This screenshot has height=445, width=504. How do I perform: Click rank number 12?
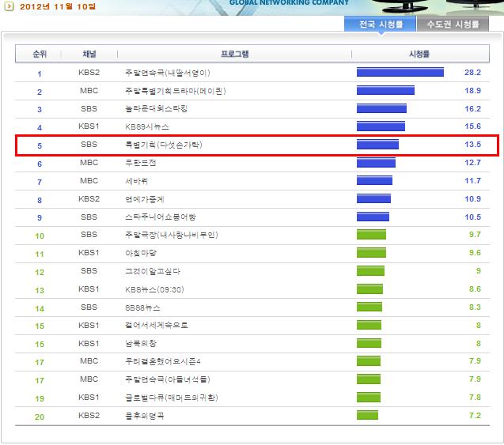[40, 272]
